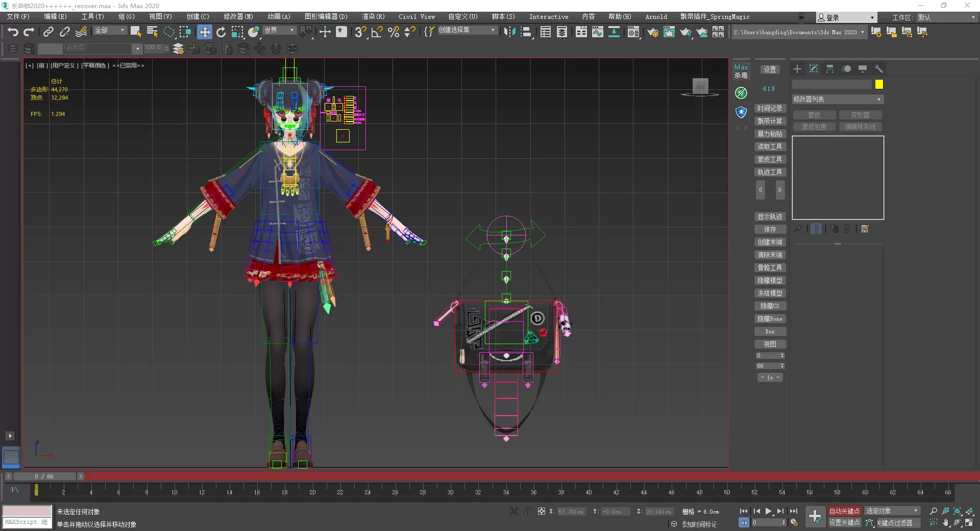980x531 pixels.
Task: Click the Undo arrow icon
Action: pos(13,32)
